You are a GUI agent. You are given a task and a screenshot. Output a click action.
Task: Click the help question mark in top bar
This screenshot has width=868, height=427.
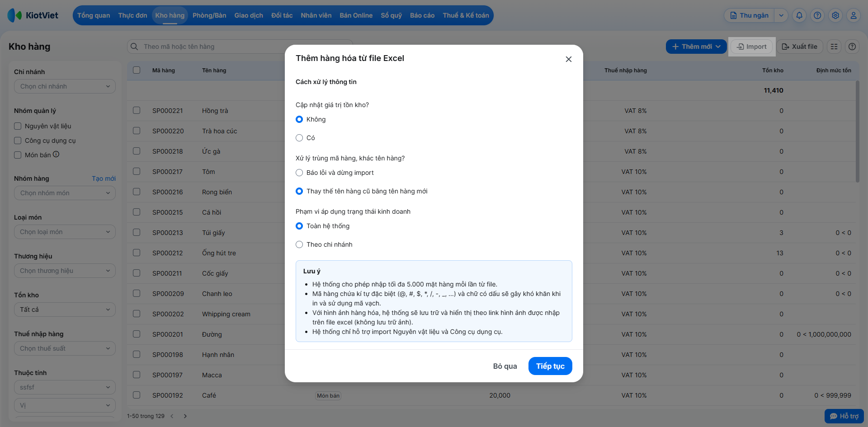pos(817,15)
